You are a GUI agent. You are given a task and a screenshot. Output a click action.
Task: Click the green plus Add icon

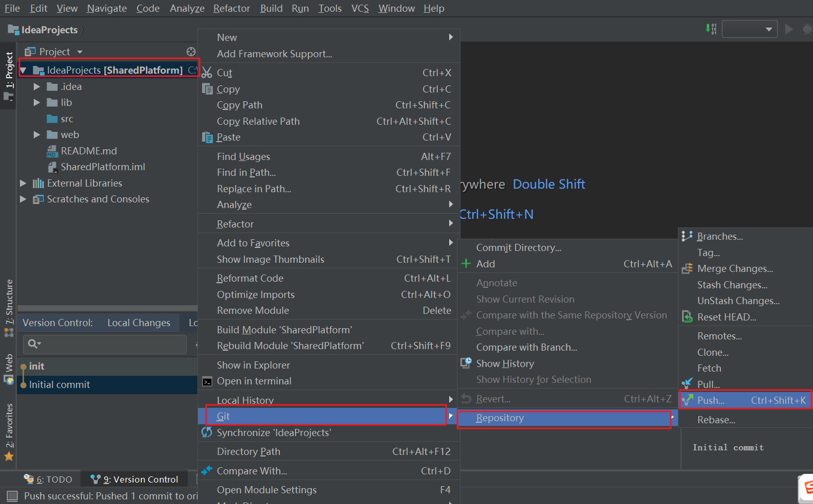466,264
